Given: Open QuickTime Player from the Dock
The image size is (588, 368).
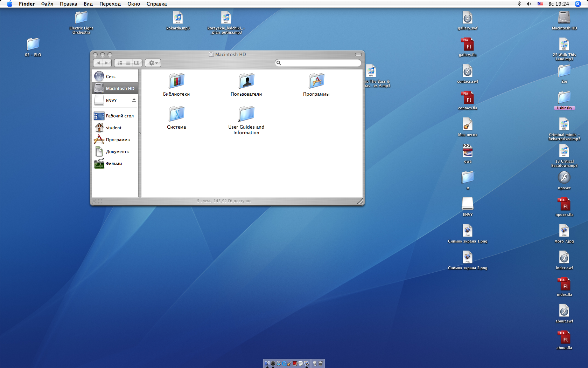Looking at the screenshot, I should coord(284,363).
